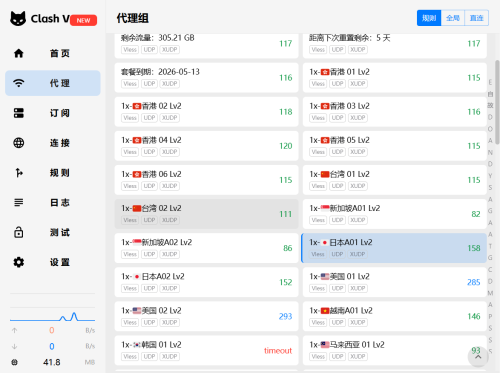Click delay value 120 on 香港 04

click(286, 146)
